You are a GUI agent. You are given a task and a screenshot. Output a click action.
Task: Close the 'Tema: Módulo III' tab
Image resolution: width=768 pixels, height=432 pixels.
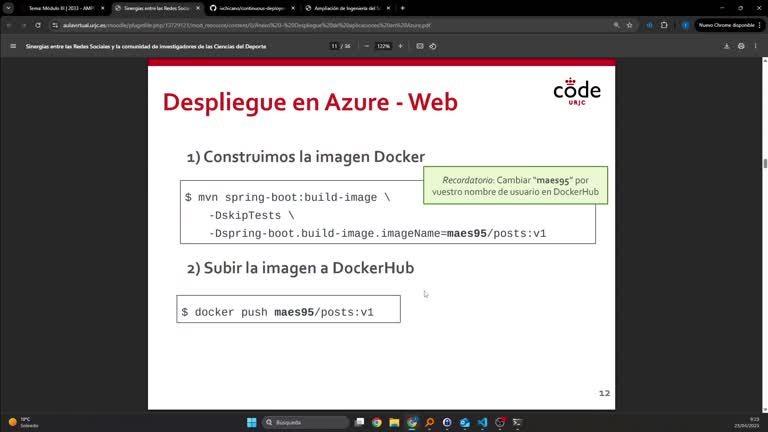click(x=102, y=8)
